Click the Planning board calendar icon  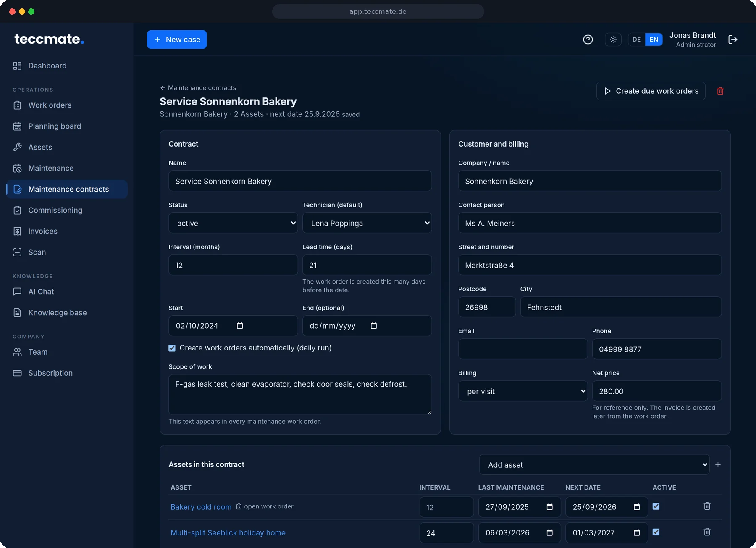click(17, 126)
